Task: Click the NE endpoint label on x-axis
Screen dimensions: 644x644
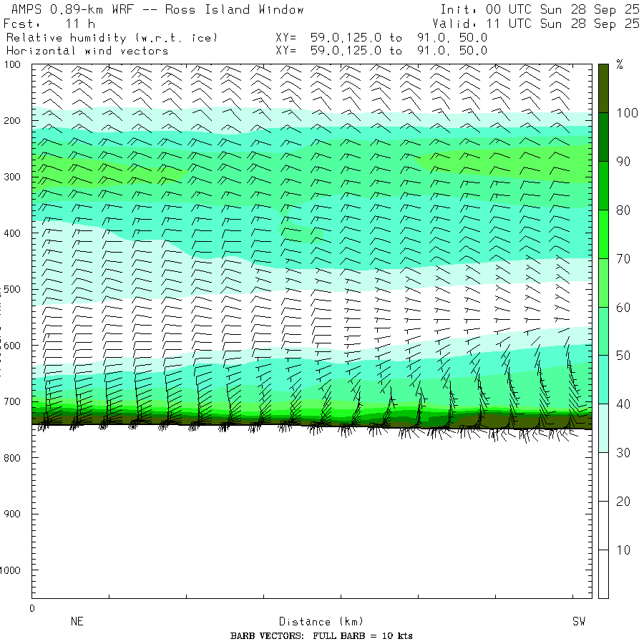Action: [x=77, y=622]
